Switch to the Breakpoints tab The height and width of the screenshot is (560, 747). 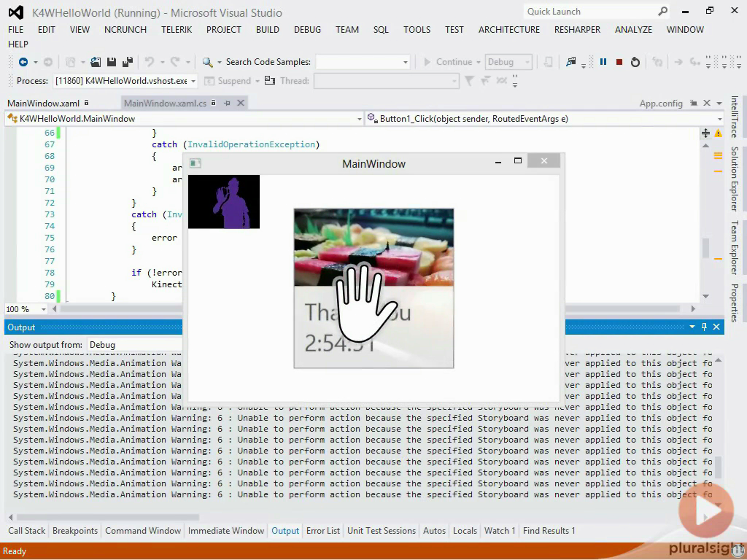pyautogui.click(x=75, y=531)
